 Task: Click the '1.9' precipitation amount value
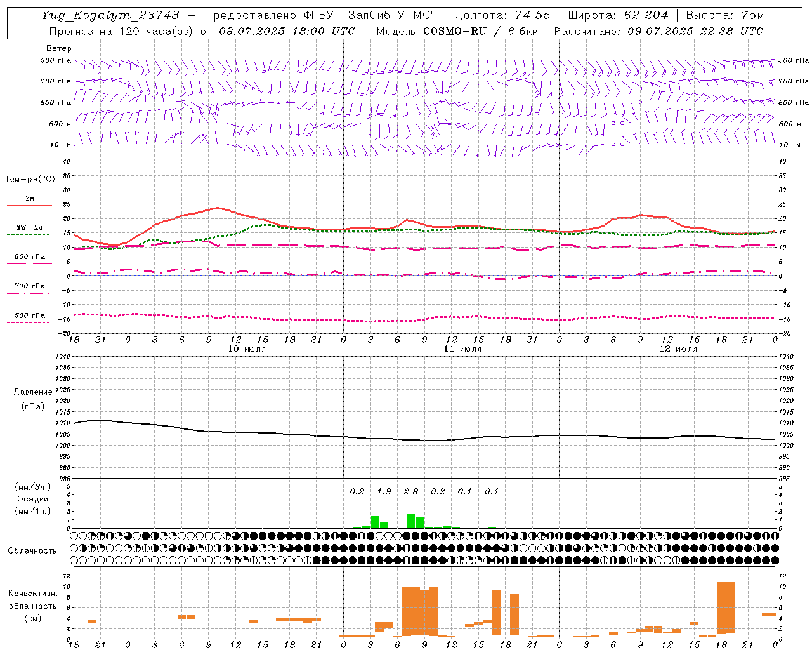pos(384,491)
